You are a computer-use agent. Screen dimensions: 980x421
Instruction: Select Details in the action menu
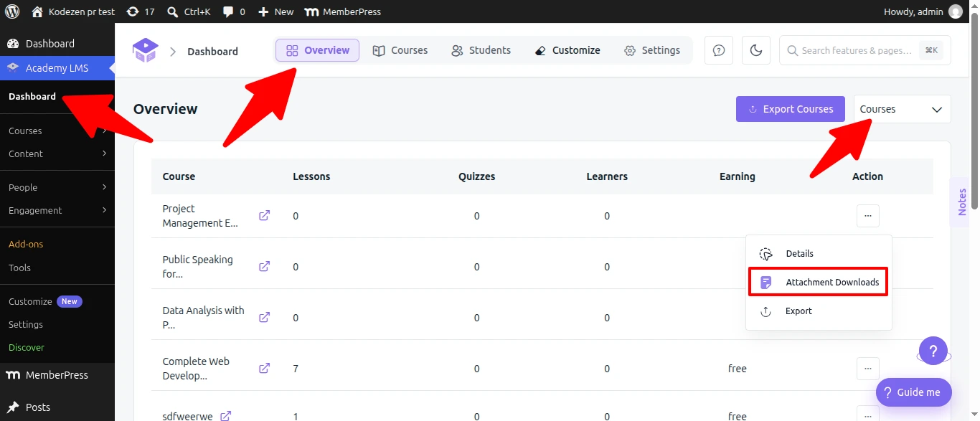[x=819, y=253]
